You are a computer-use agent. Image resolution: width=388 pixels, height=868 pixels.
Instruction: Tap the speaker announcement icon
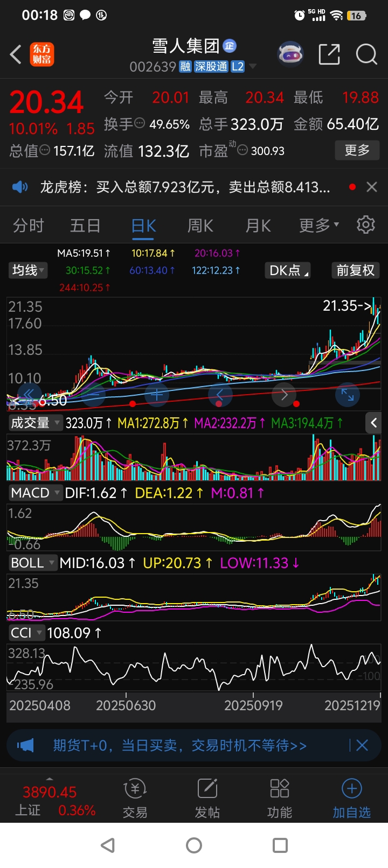tap(20, 187)
